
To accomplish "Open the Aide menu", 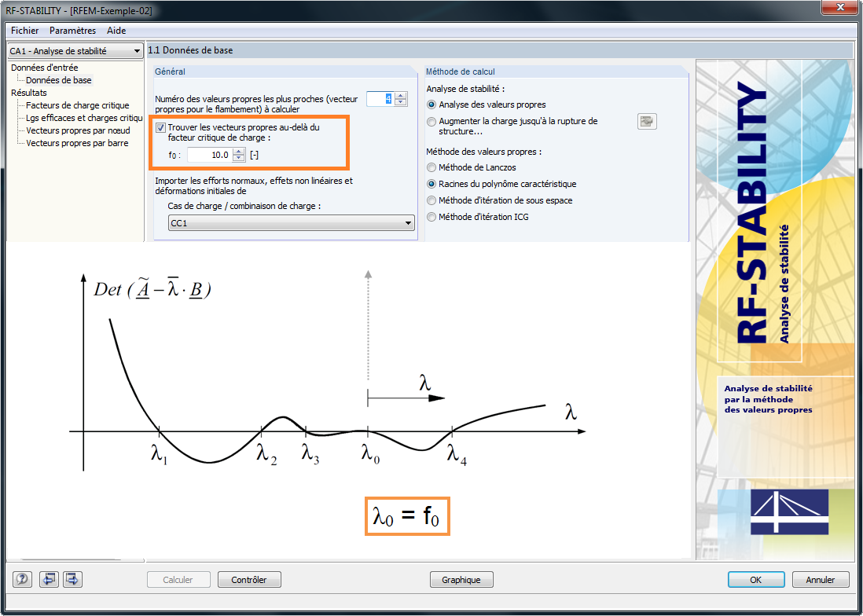I will (x=116, y=31).
